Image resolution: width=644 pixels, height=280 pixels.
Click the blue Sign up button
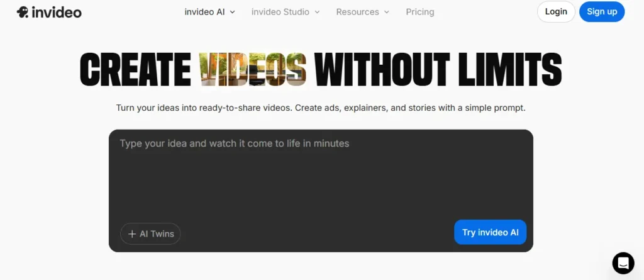coord(601,11)
